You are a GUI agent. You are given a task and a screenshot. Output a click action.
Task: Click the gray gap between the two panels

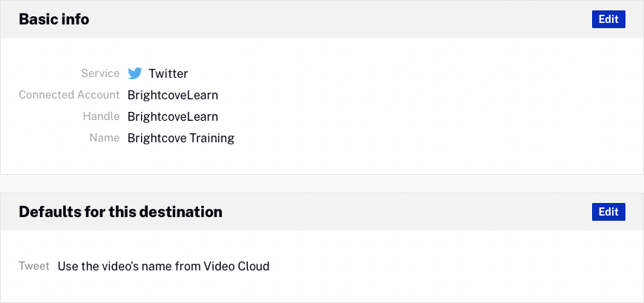tap(322, 184)
